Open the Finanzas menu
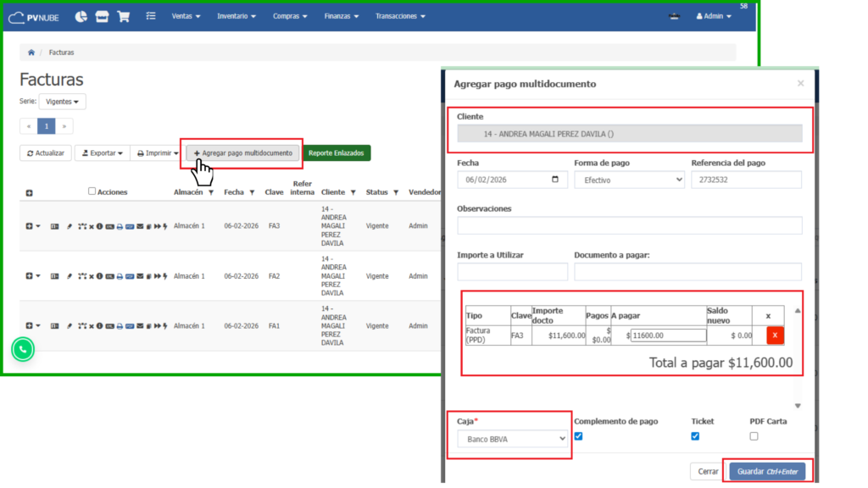Image resolution: width=868 pixels, height=488 pixels. pyautogui.click(x=342, y=16)
